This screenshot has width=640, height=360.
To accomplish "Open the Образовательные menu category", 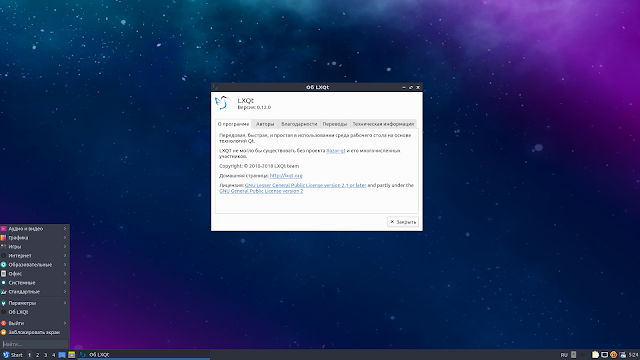I will (x=35, y=264).
